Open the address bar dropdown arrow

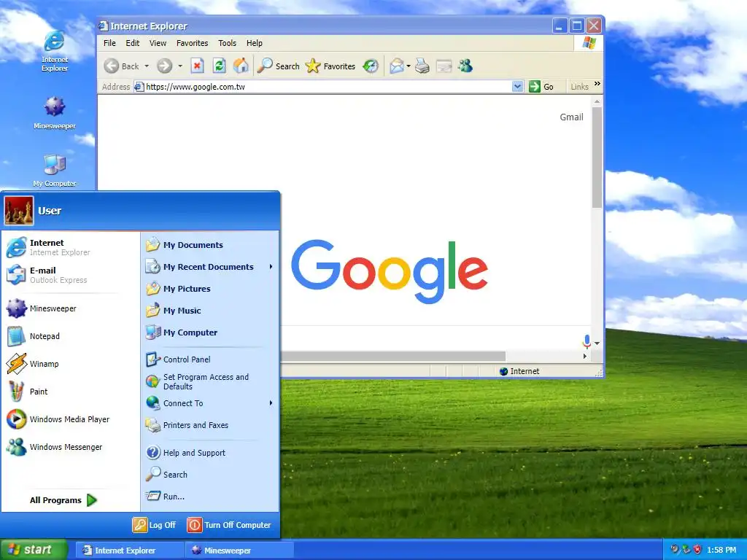coord(517,87)
